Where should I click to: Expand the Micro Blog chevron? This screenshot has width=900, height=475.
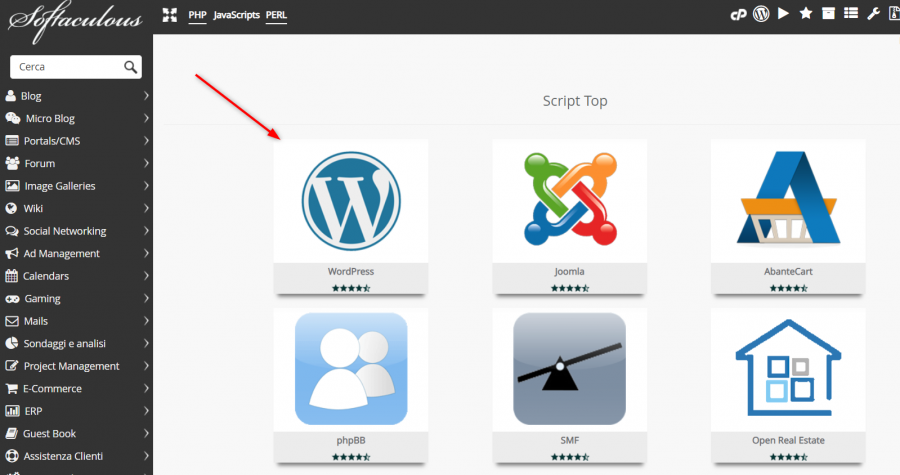point(146,118)
